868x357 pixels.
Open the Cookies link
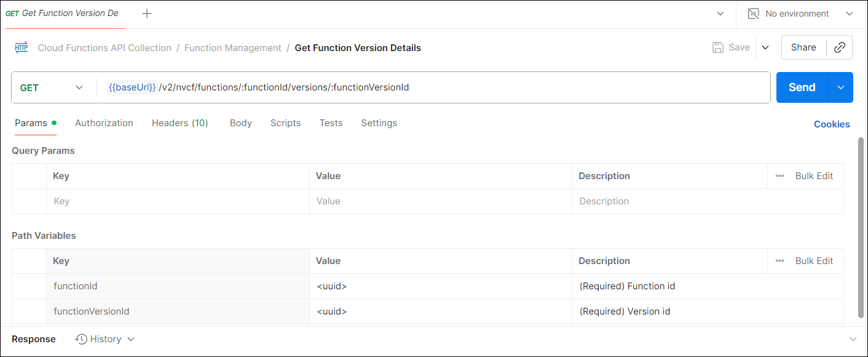point(831,124)
